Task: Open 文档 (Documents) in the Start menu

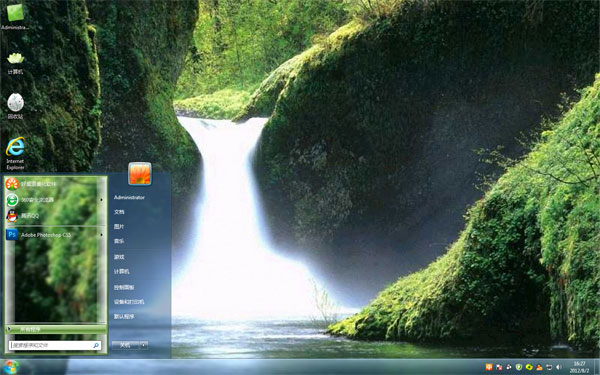Action: click(119, 212)
